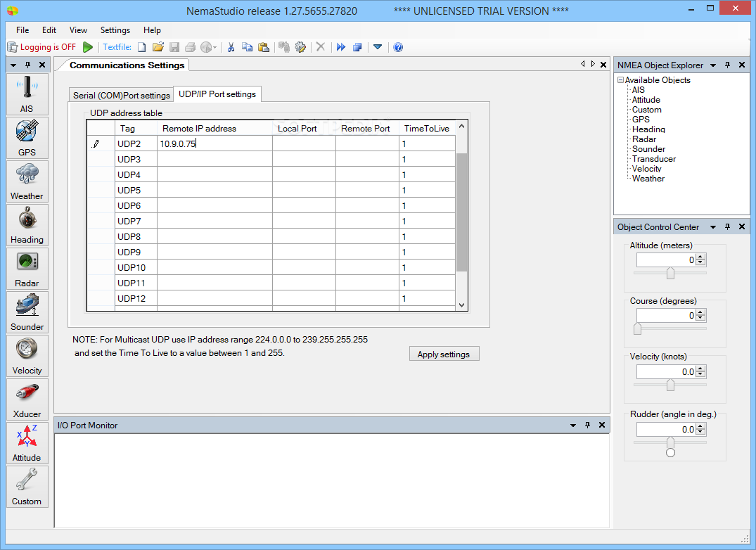Open the Help menu
Image resolution: width=756 pixels, height=550 pixels.
point(152,30)
